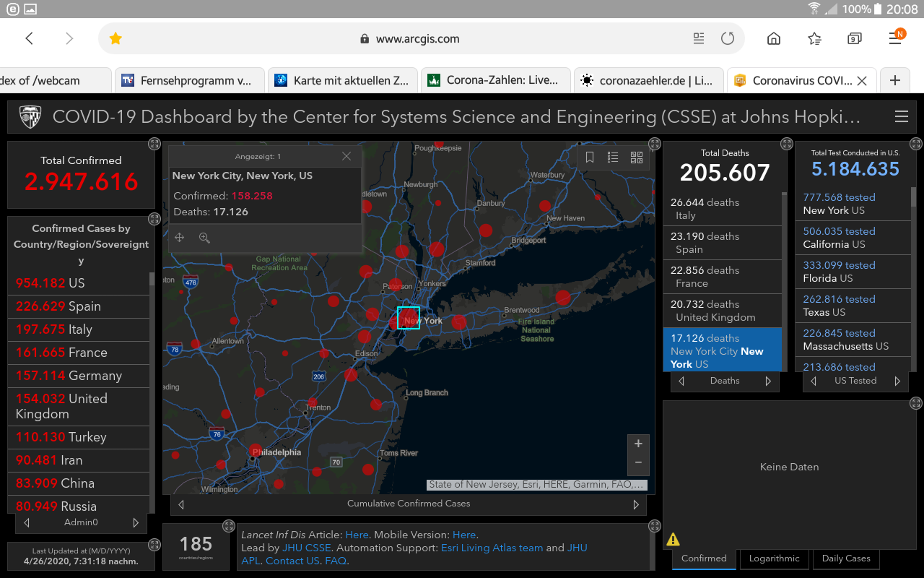The height and width of the screenshot is (578, 924).
Task: Open the FAQ link
Action: pos(336,561)
